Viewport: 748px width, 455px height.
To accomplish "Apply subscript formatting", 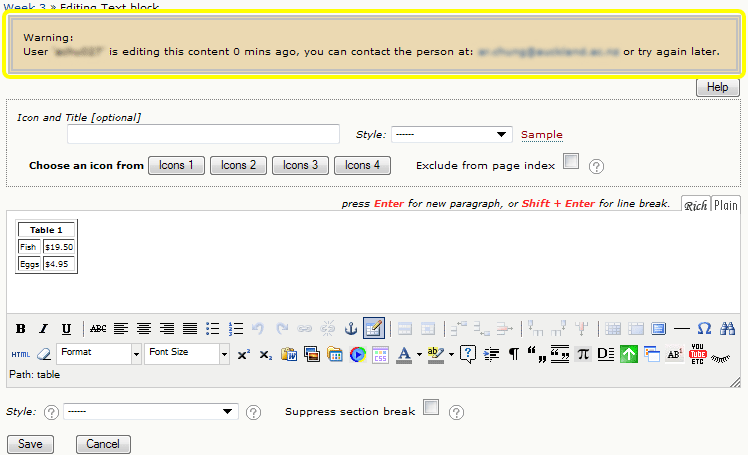I will click(x=266, y=355).
